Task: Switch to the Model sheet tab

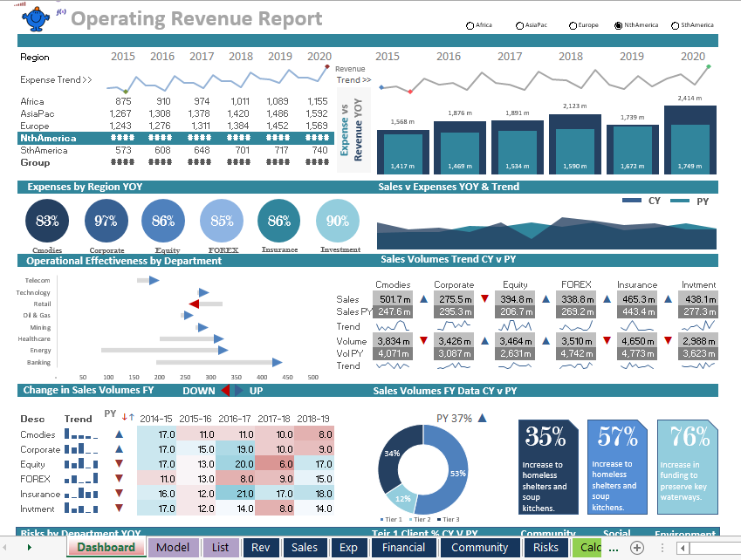Action: coord(173,547)
